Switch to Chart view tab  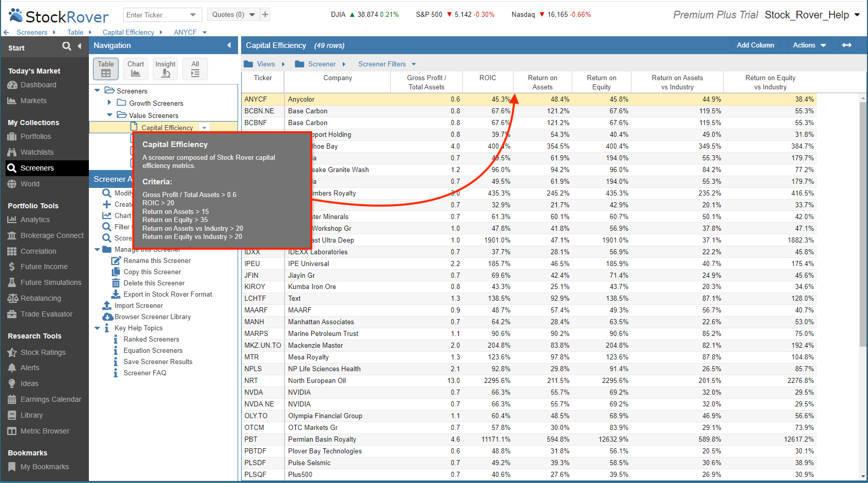click(x=135, y=69)
